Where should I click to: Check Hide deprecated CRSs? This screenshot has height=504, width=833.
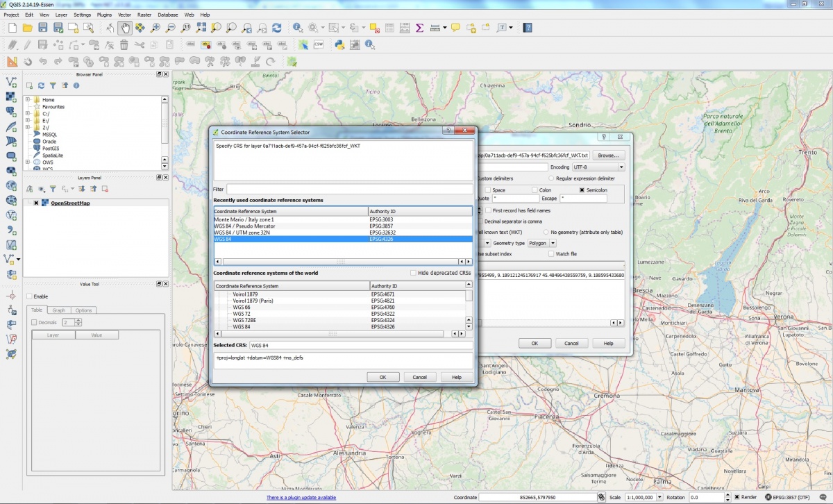pyautogui.click(x=414, y=273)
